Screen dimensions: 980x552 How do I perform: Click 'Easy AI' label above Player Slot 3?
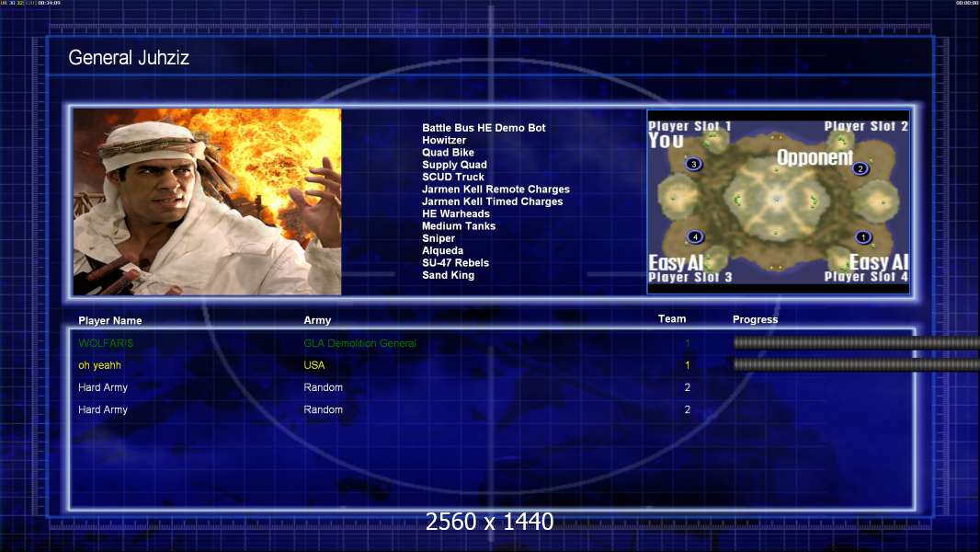677,262
